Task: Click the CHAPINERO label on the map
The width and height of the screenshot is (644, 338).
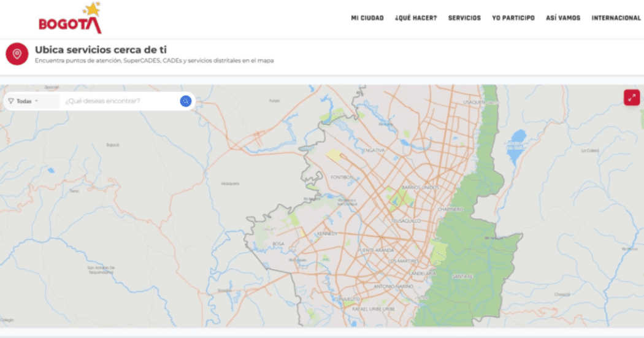Action: [x=450, y=209]
